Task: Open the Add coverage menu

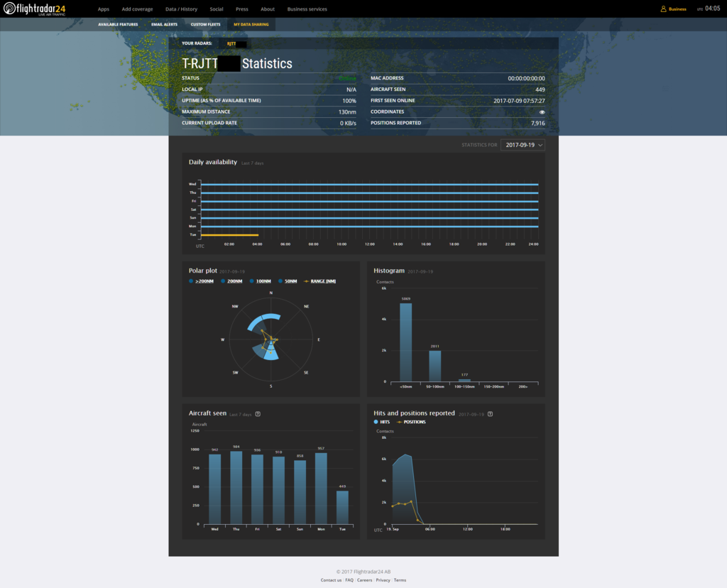Action: coord(137,9)
